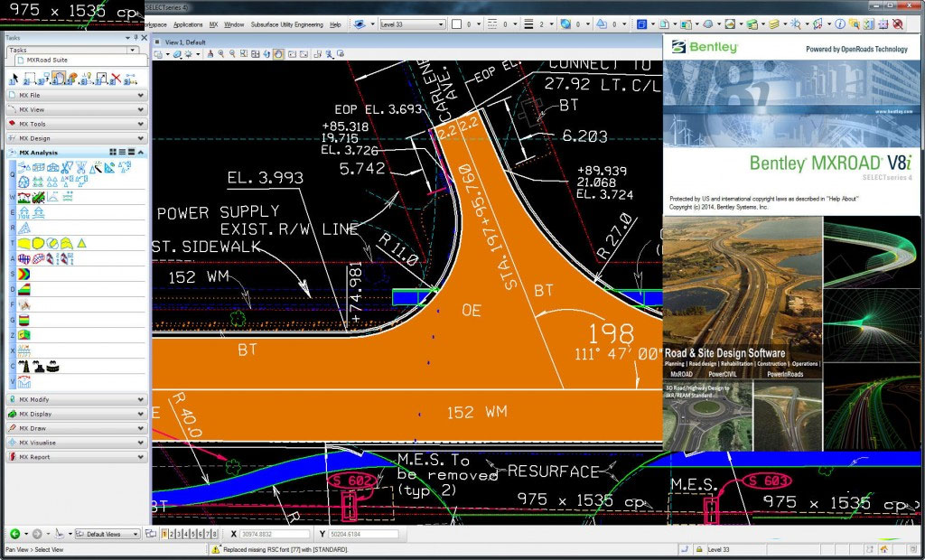This screenshot has width=925, height=560.
Task: Expand the MX Display task group
Action: (x=77, y=414)
